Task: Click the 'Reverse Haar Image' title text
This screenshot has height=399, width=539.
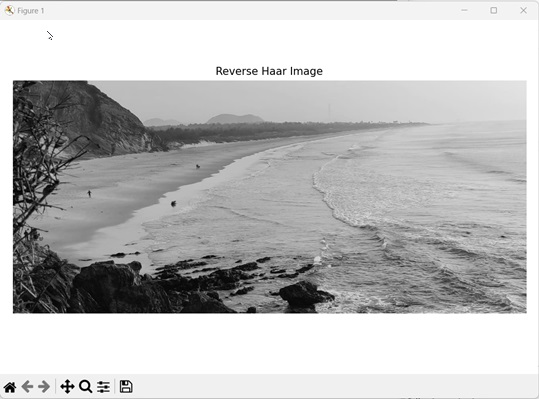Action: [x=269, y=71]
